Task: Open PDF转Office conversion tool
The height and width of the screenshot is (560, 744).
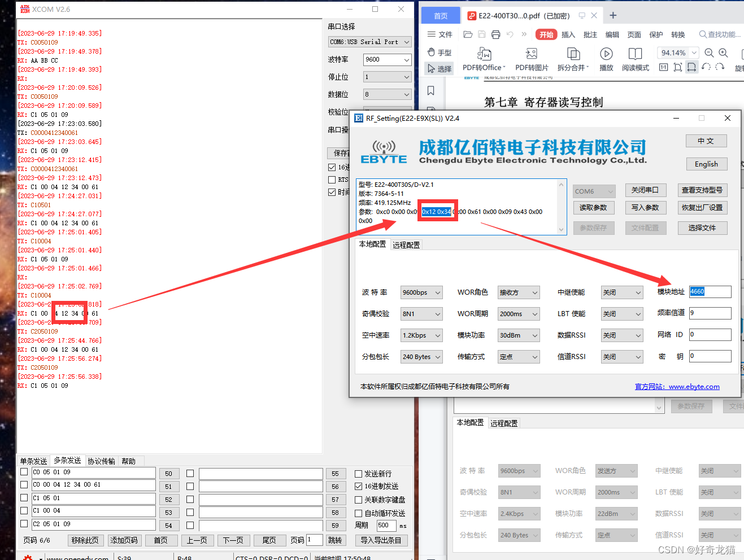Action: [484, 60]
